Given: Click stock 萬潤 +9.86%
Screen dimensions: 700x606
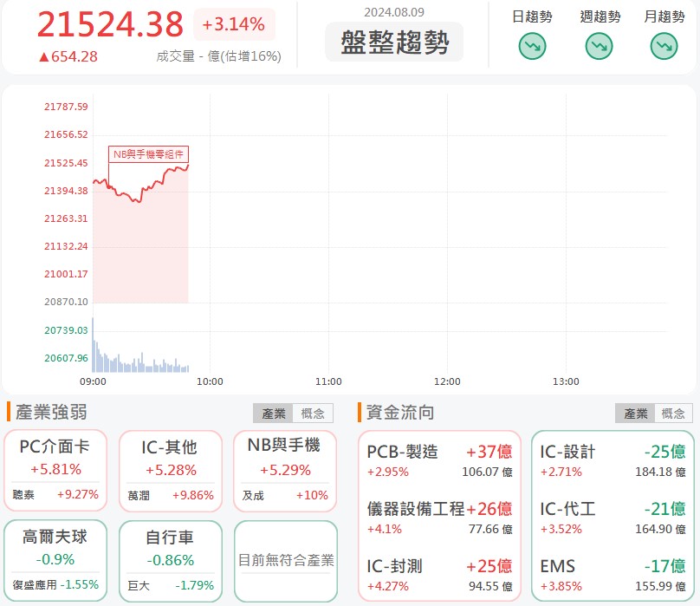Looking at the screenshot, I should 171,495.
